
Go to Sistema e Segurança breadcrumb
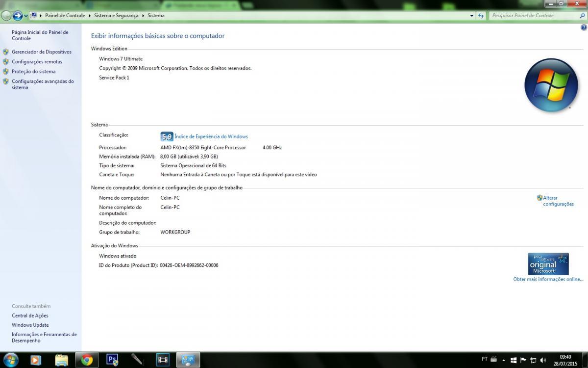pos(117,16)
